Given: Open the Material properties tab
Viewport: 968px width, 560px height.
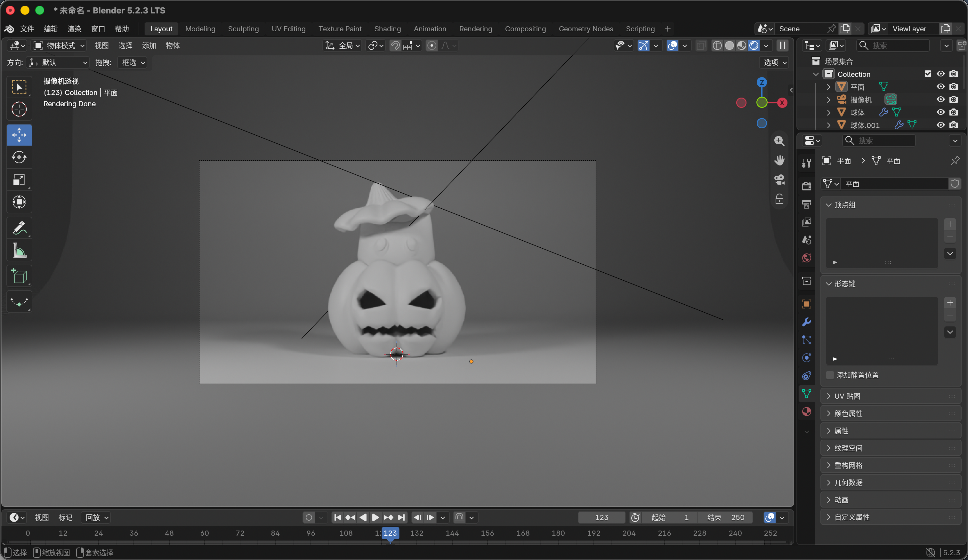Looking at the screenshot, I should 806,412.
